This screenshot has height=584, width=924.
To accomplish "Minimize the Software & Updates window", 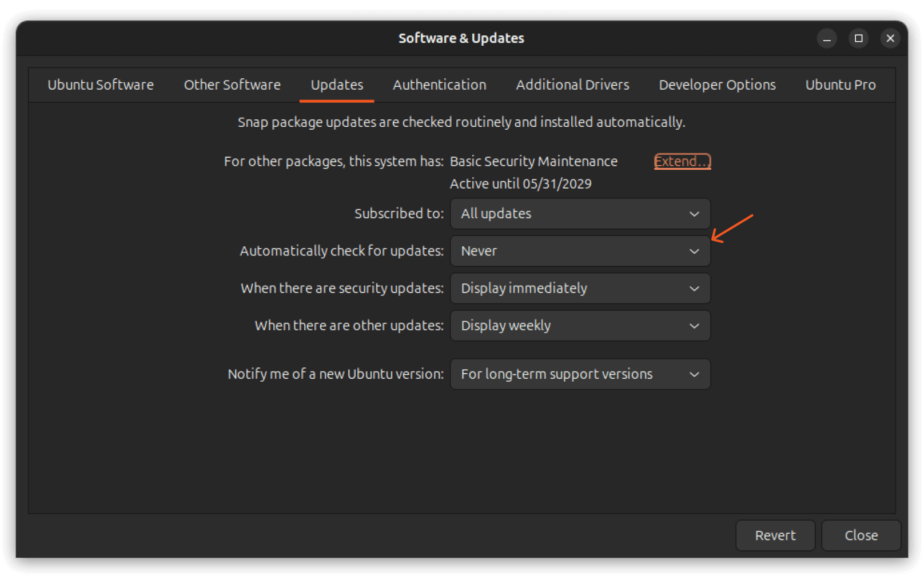I will point(827,38).
